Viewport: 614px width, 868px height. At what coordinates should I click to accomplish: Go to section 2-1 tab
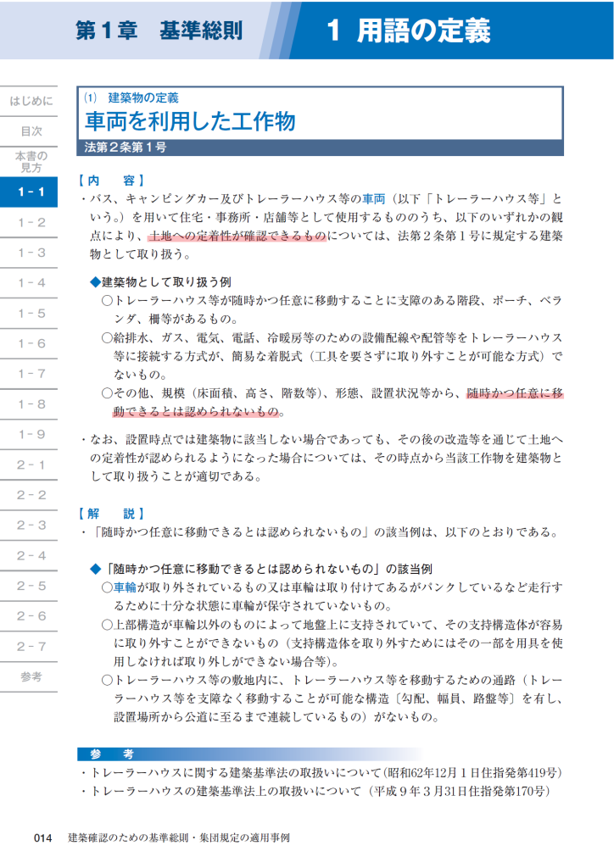pyautogui.click(x=30, y=465)
